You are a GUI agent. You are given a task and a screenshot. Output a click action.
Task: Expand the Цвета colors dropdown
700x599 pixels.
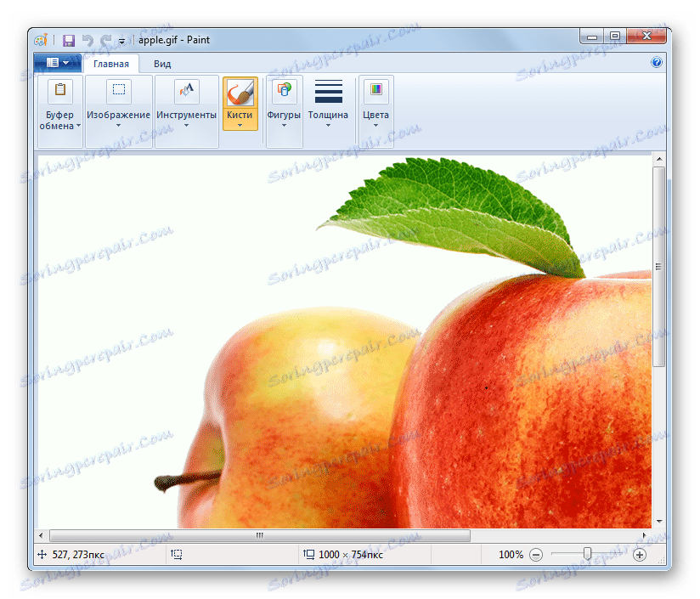coord(375,126)
